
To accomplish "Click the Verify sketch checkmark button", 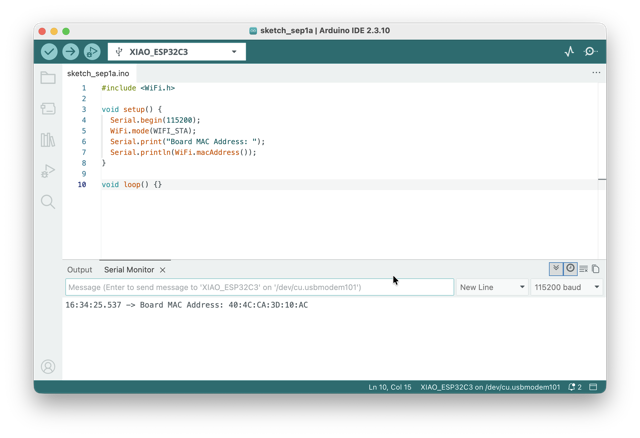I will [x=49, y=52].
